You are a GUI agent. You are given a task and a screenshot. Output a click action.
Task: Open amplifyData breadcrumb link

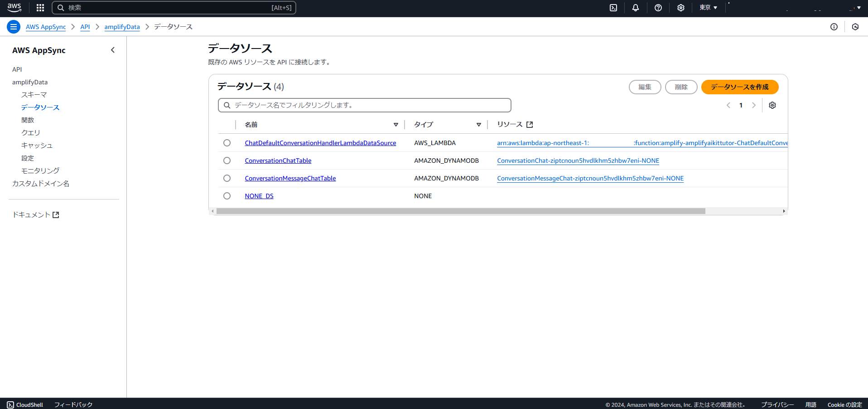pos(122,27)
